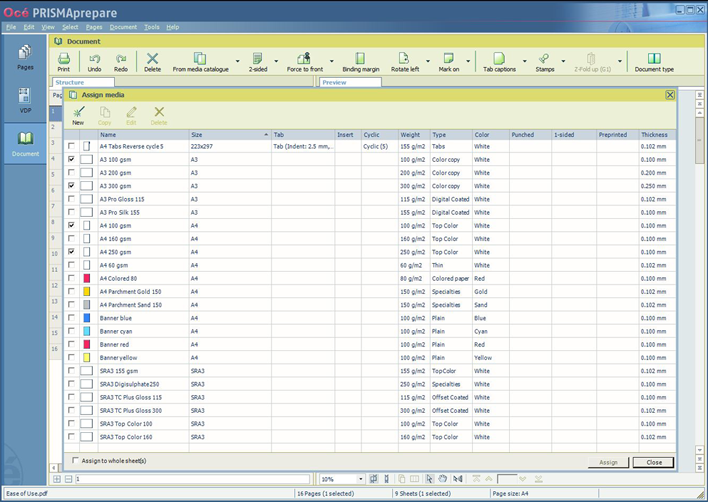
Task: Click the Tab captions icon
Action: tap(499, 62)
